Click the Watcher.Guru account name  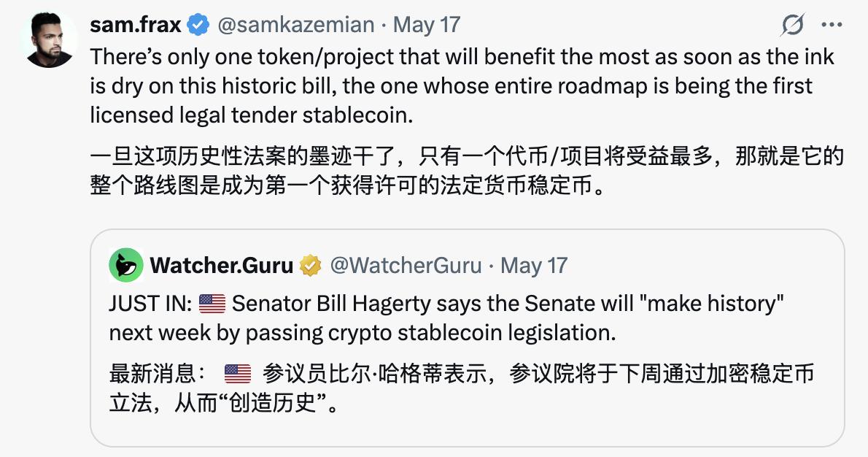[x=222, y=265]
